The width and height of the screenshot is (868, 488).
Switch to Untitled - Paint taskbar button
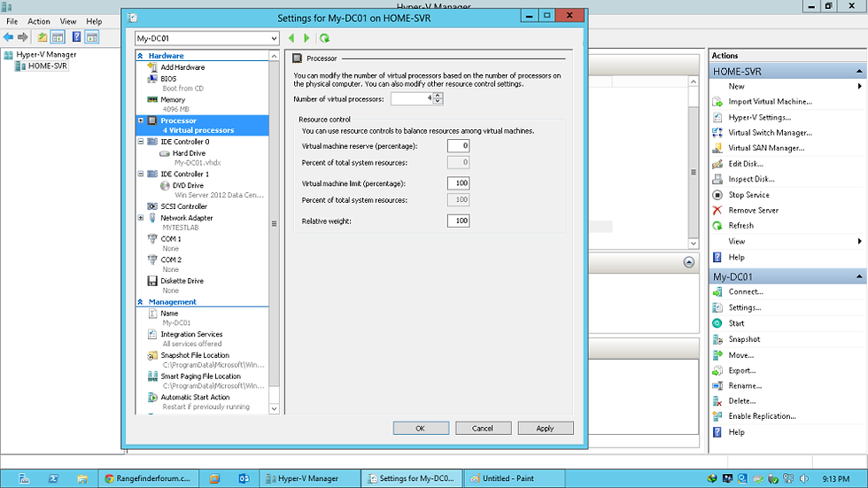tap(515, 478)
